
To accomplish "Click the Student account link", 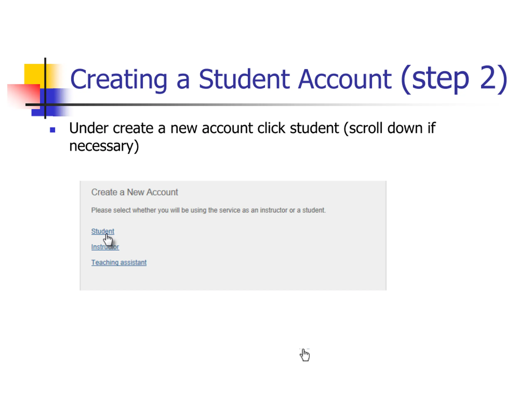I will tap(103, 231).
